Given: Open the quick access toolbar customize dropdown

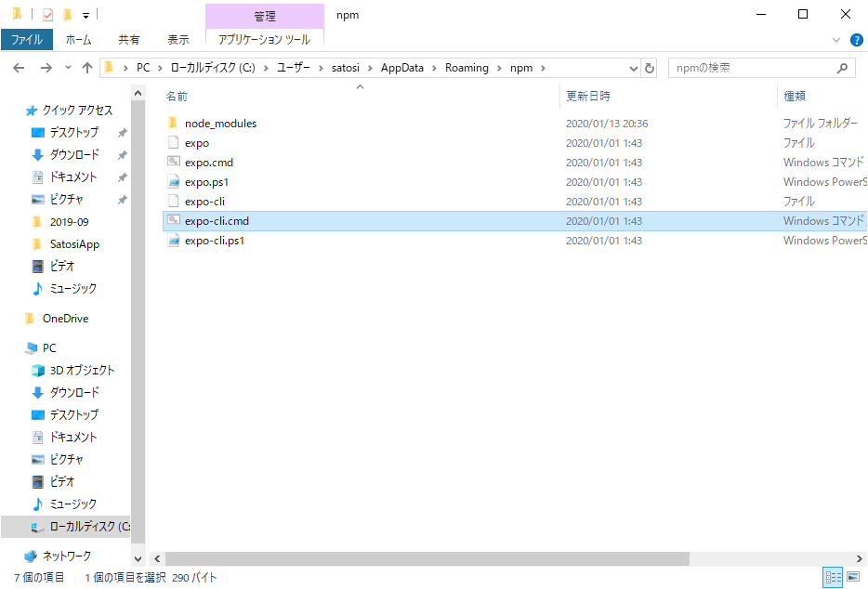Looking at the screenshot, I should click(85, 16).
